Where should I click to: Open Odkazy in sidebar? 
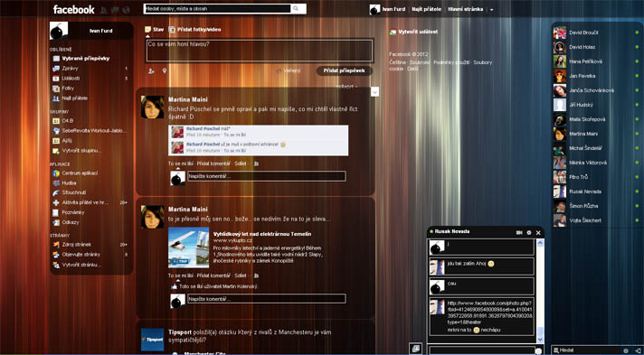71,222
